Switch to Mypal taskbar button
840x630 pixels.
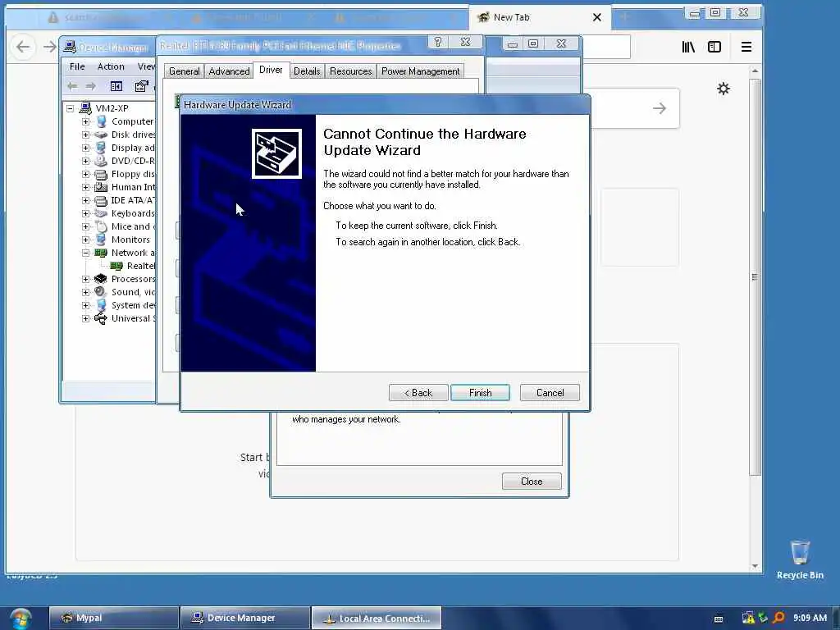pyautogui.click(x=113, y=619)
